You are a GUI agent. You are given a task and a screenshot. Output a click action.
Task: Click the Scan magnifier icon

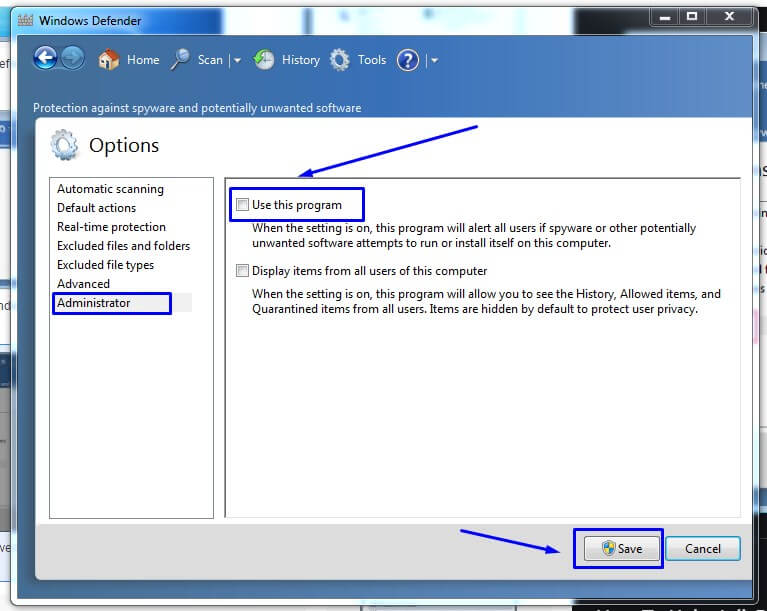tap(180, 60)
